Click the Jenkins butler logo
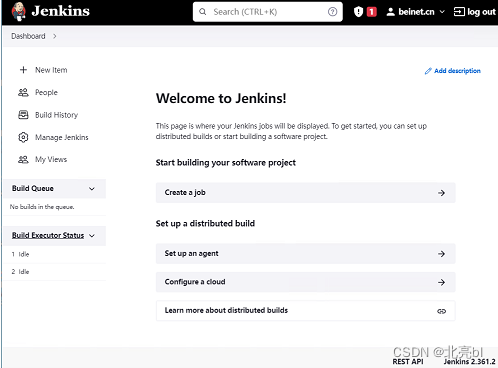The width and height of the screenshot is (498, 368). pos(19,12)
